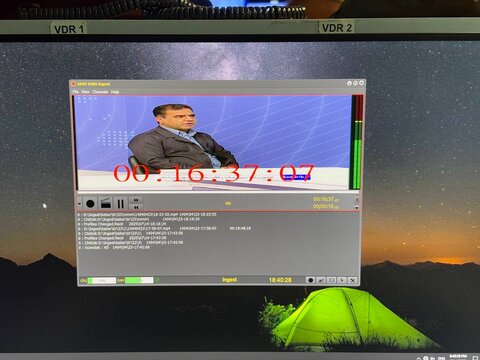The image size is (480, 360).
Task: Open the tools settings icon in status bar
Action: point(352,280)
